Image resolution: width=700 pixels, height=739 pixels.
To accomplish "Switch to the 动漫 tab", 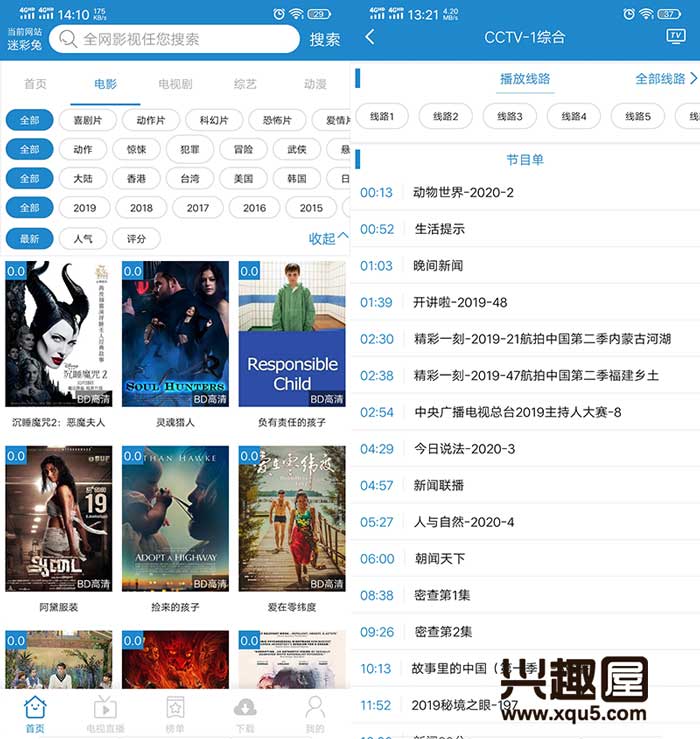I will [x=315, y=84].
